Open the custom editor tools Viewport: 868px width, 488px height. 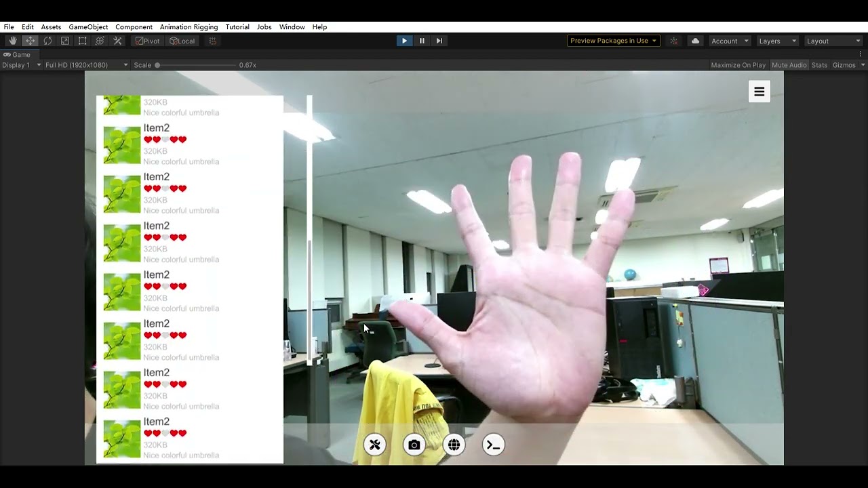coord(117,41)
